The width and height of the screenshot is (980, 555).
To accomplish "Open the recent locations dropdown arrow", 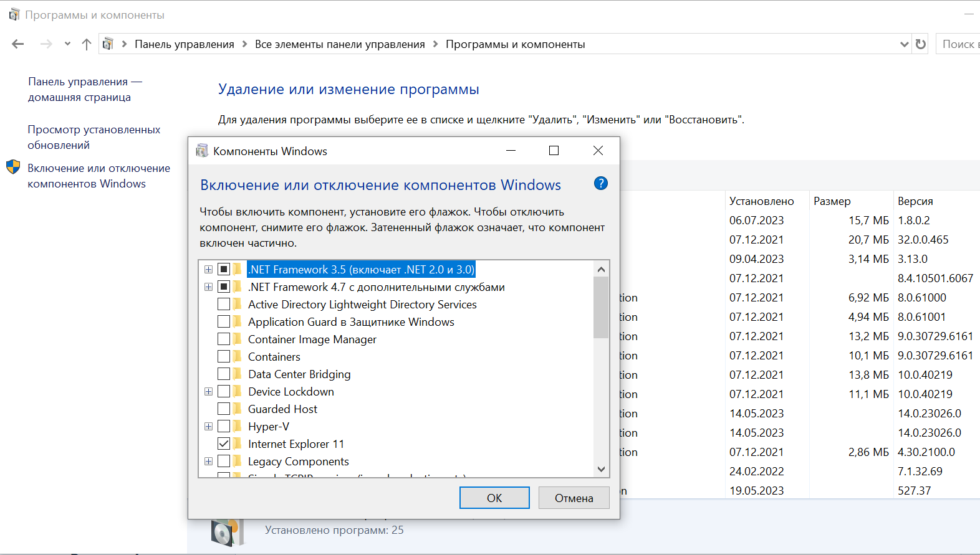I will (x=67, y=44).
